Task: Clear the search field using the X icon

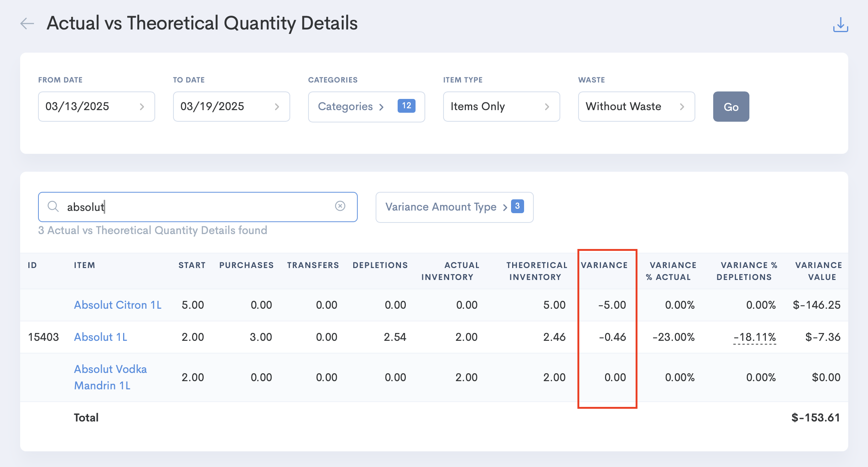Action: 340,206
